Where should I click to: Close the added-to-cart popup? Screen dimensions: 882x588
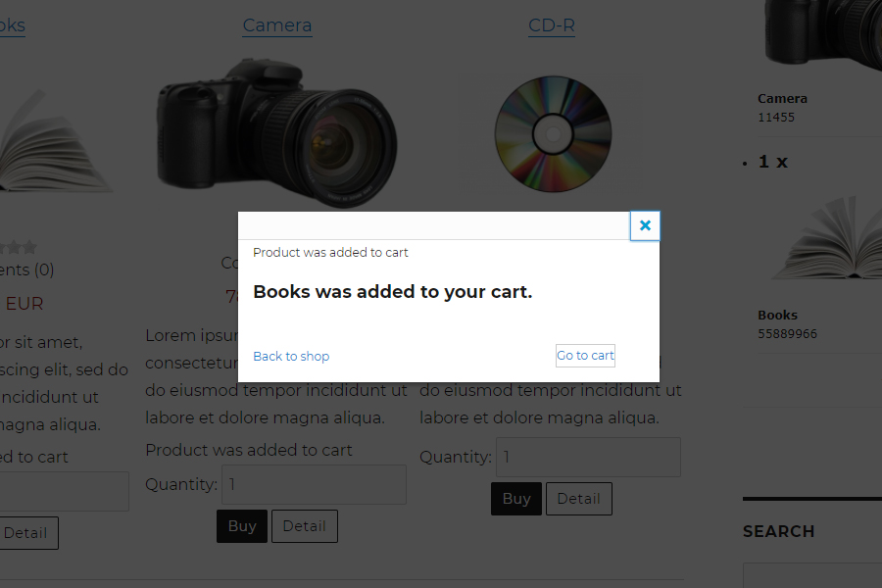click(x=645, y=225)
